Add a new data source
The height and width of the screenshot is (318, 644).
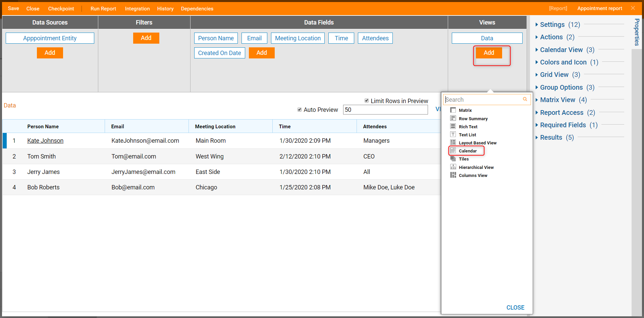(50, 53)
